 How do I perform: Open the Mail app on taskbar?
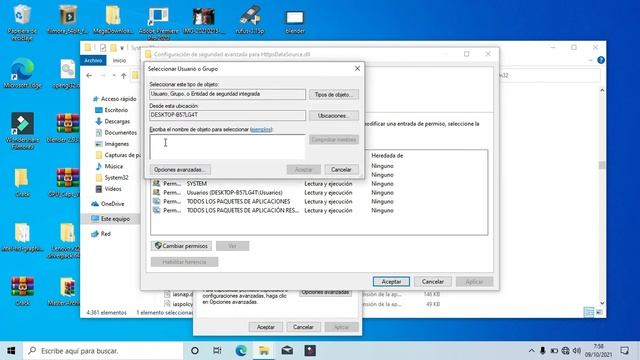pyautogui.click(x=287, y=351)
